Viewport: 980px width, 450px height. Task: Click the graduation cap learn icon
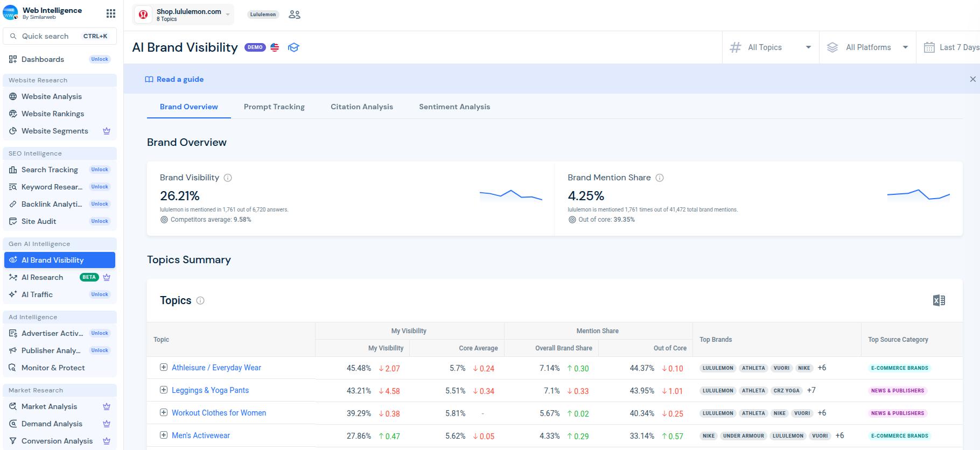293,47
